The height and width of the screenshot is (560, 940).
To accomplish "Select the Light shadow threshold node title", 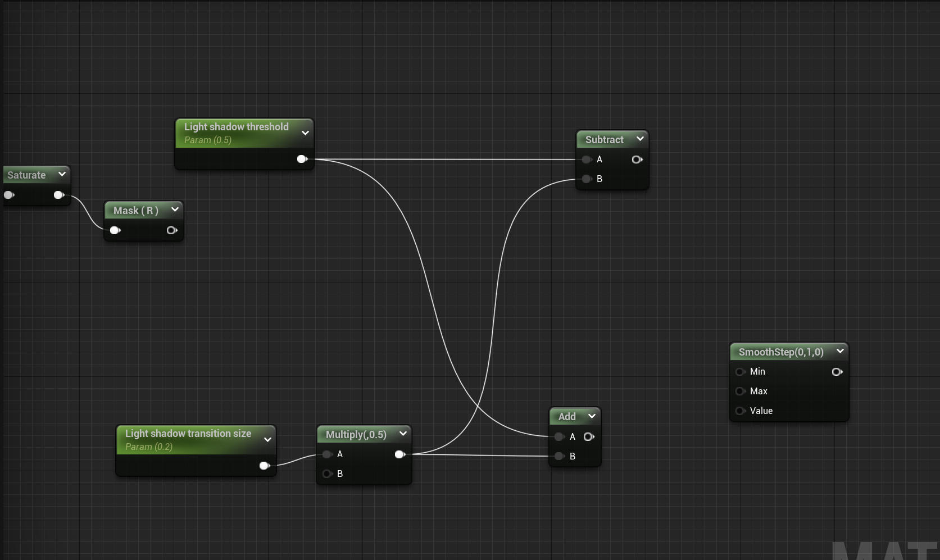I will (x=237, y=127).
